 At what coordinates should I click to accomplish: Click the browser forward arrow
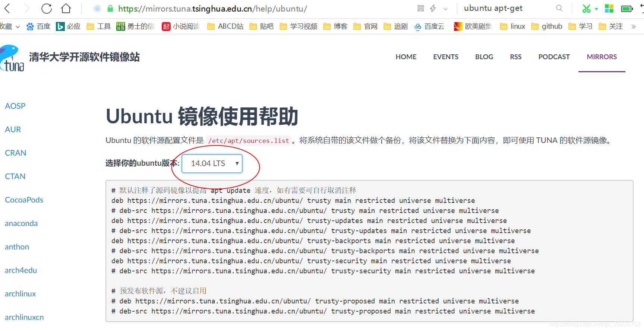tap(27, 8)
